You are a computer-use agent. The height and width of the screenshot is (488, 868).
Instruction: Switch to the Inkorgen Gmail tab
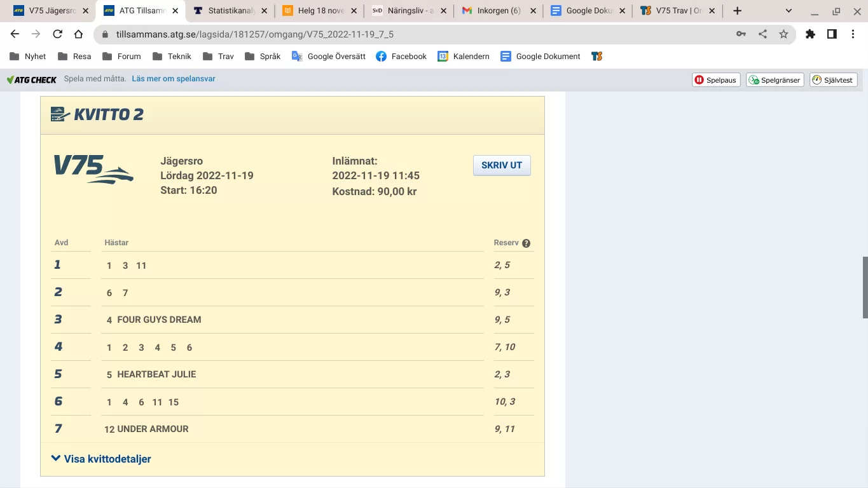[x=498, y=11]
